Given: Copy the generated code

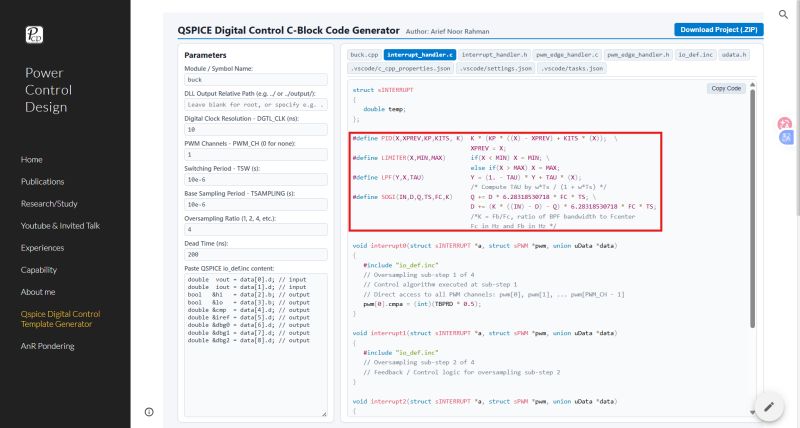Looking at the screenshot, I should [726, 88].
